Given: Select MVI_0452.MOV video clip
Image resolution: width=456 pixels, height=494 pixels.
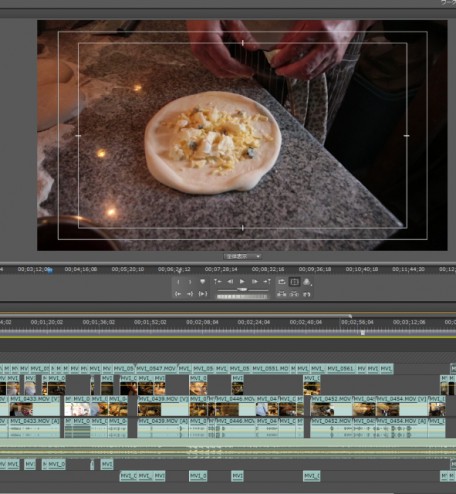Looking at the screenshot, I should [x=331, y=406].
